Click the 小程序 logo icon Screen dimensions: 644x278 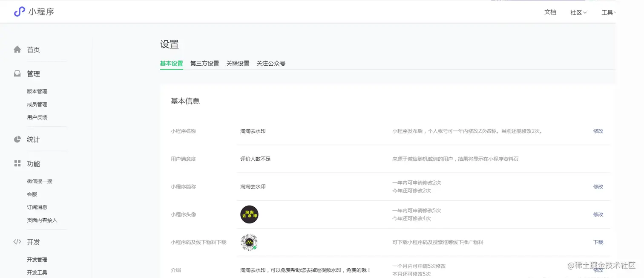click(x=20, y=12)
